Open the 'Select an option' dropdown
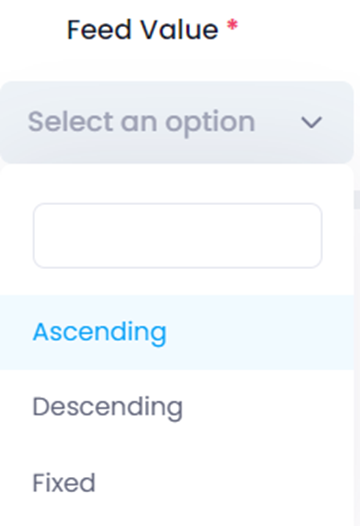Viewport: 360px width, 526px height. (177, 122)
